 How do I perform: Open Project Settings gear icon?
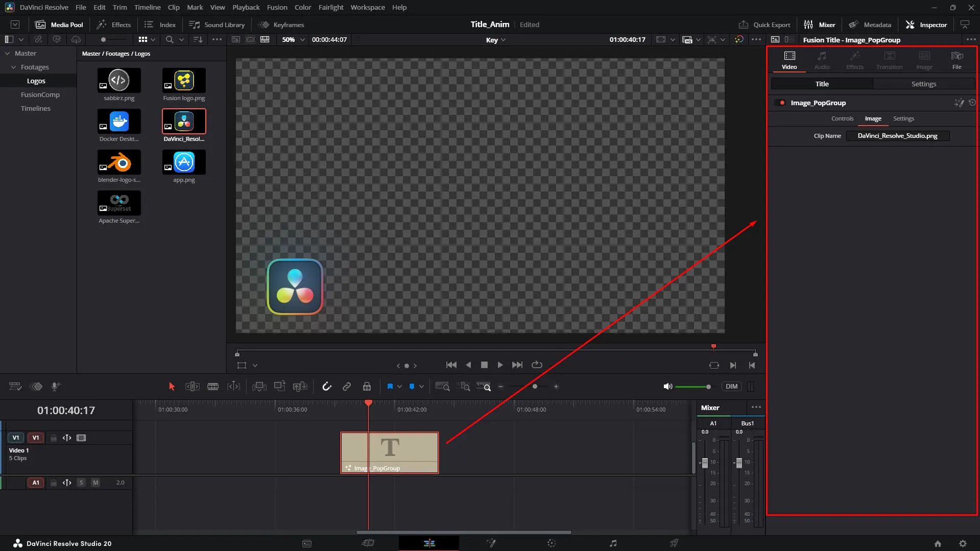pos(963,544)
